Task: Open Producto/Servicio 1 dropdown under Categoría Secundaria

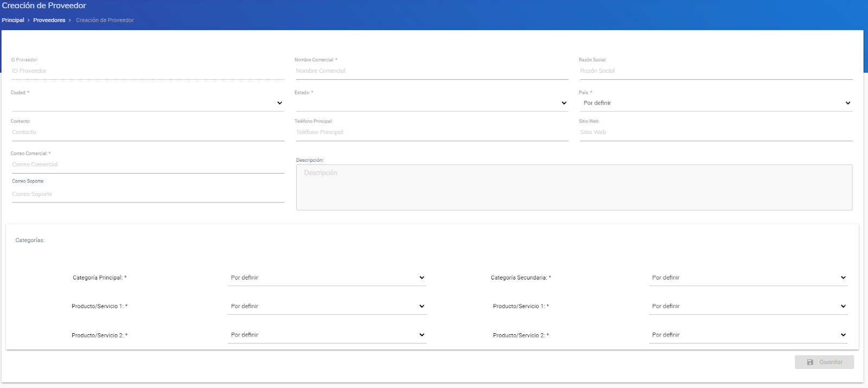Action: pyautogui.click(x=748, y=307)
